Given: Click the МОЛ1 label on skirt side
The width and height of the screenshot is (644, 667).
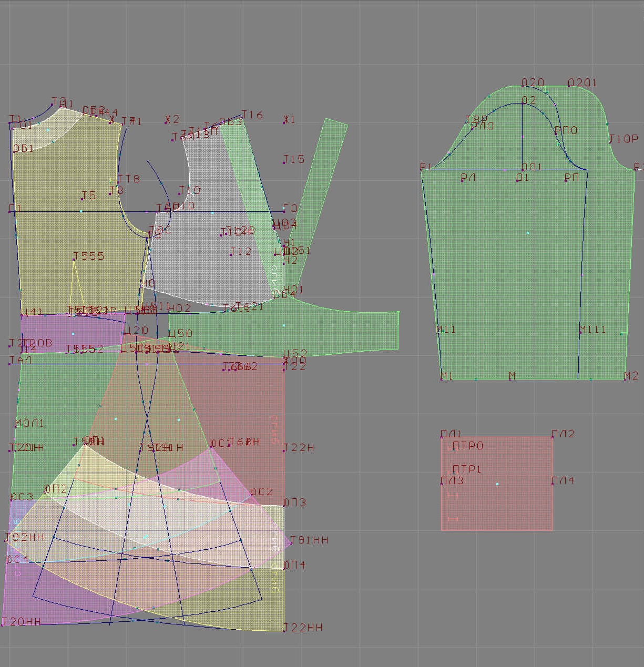Looking at the screenshot, I should pos(29,423).
